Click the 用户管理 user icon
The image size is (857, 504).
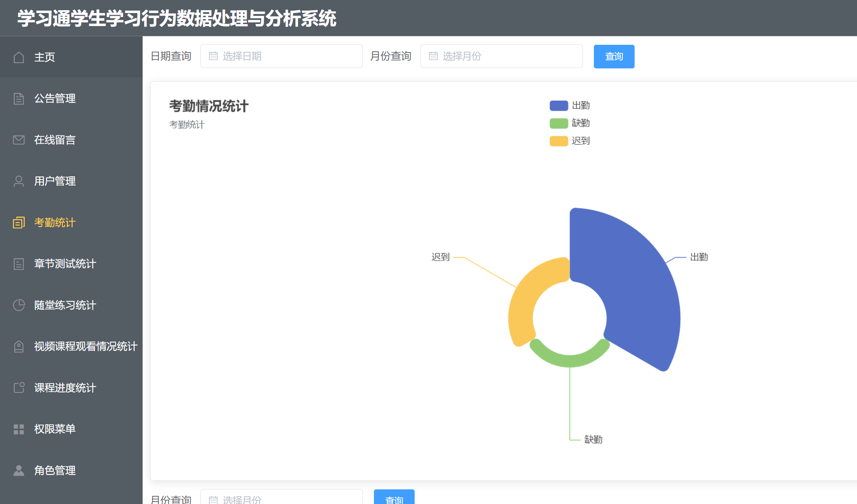pos(19,181)
